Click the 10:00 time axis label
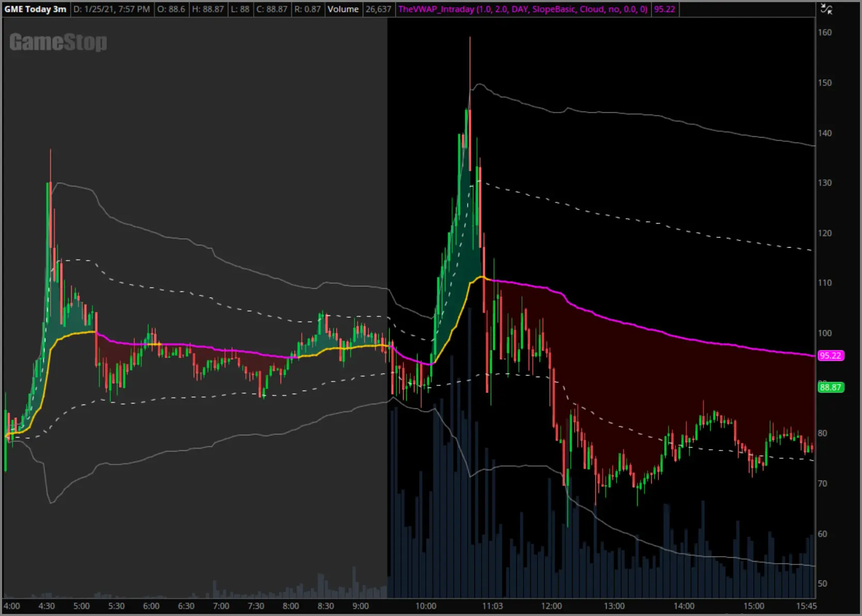This screenshot has height=616, width=862. (426, 606)
